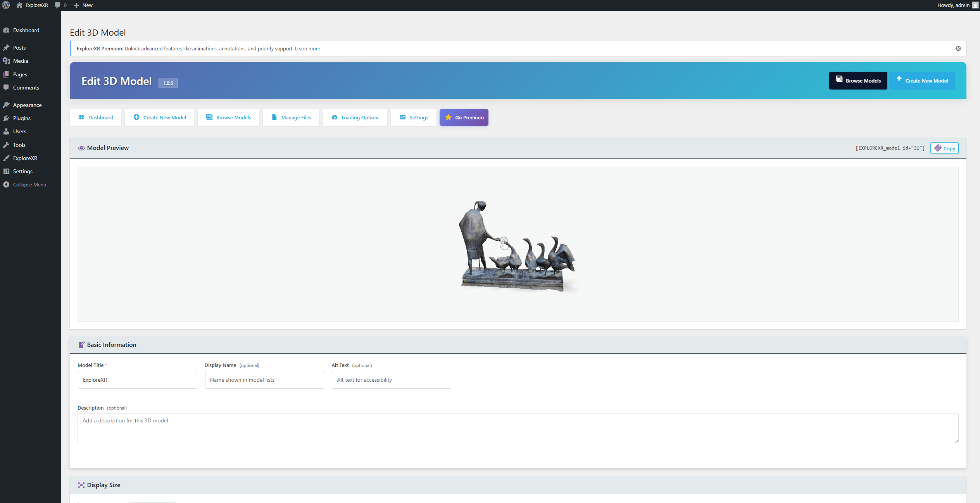Image resolution: width=980 pixels, height=503 pixels.
Task: Copy the model shortcode
Action: click(944, 148)
